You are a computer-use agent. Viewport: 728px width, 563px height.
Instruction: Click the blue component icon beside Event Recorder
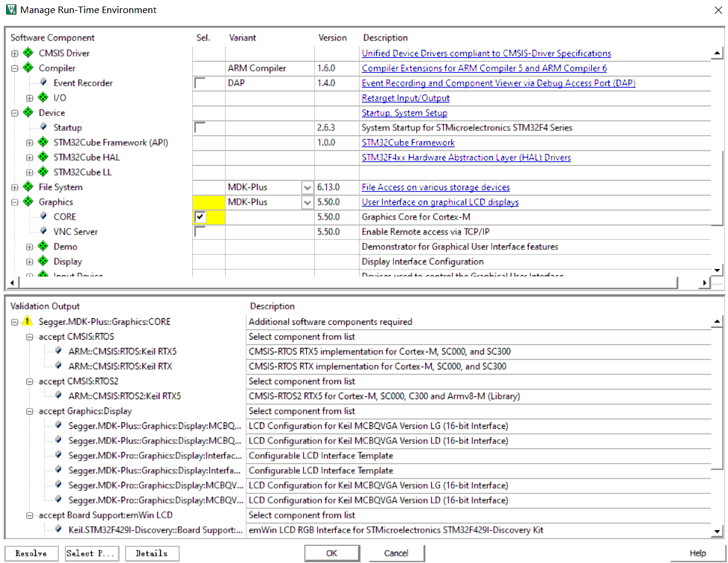click(x=43, y=82)
